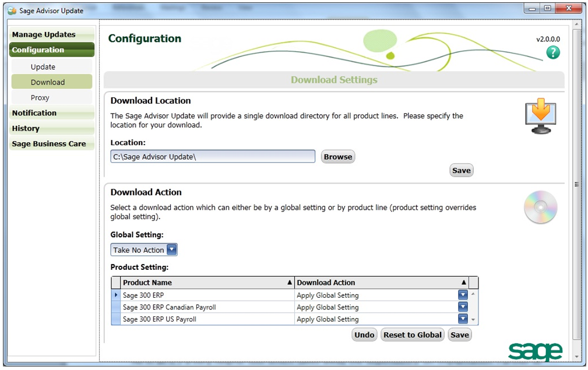Image resolution: width=588 pixels, height=370 pixels.
Task: Click the Undo button
Action: coord(364,335)
